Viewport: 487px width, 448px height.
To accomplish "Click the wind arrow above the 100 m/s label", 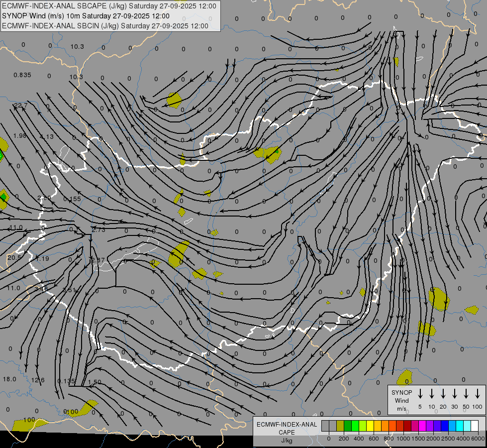I will point(478,393).
